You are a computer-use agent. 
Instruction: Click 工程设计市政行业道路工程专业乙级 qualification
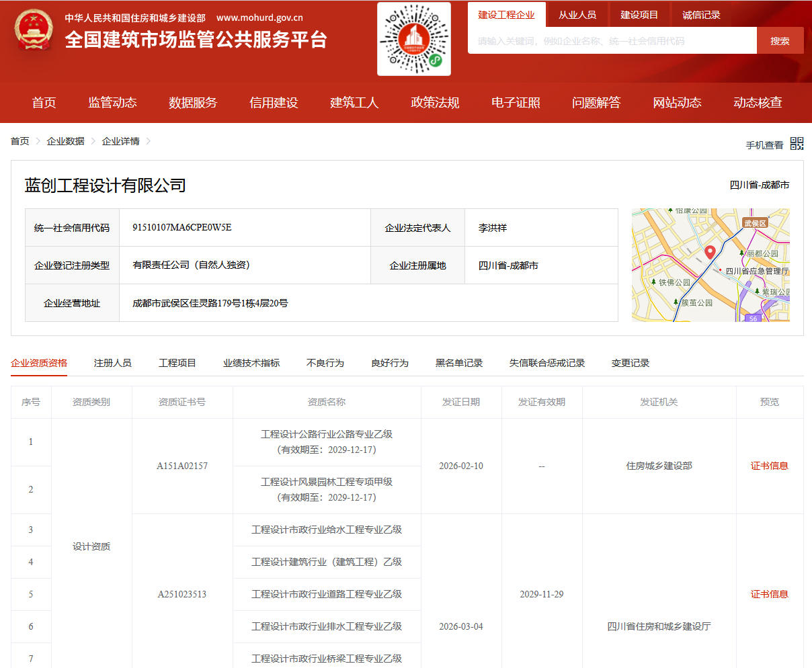(327, 594)
